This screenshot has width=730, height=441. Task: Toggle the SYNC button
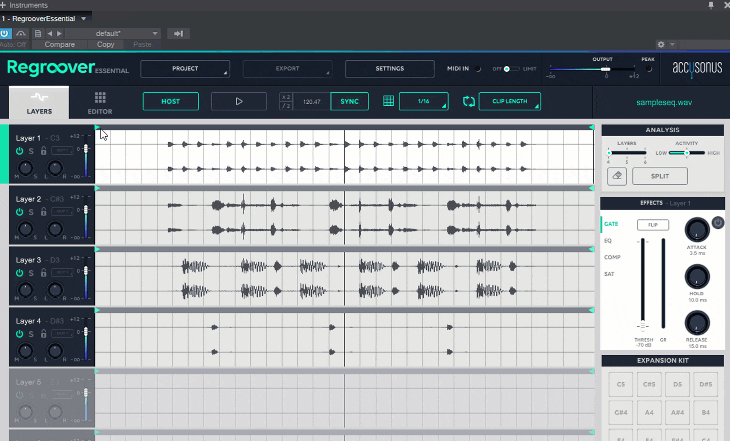coord(349,101)
